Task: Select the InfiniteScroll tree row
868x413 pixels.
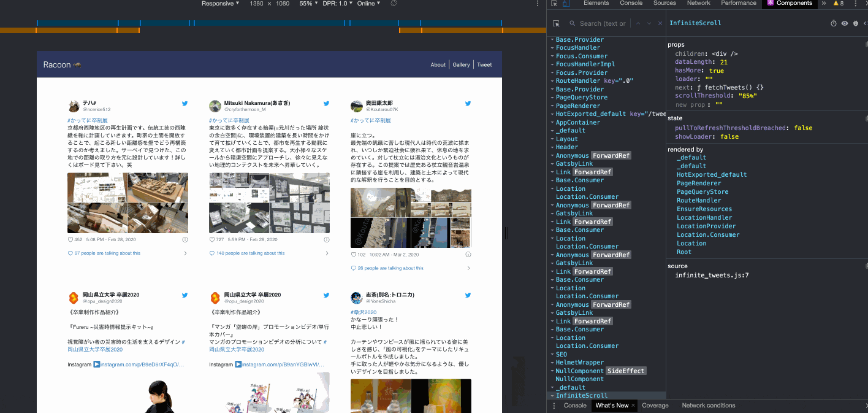Action: pyautogui.click(x=606, y=396)
